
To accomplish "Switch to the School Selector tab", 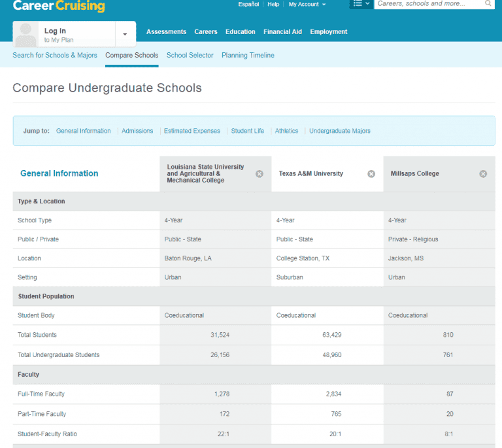I will 190,55.
